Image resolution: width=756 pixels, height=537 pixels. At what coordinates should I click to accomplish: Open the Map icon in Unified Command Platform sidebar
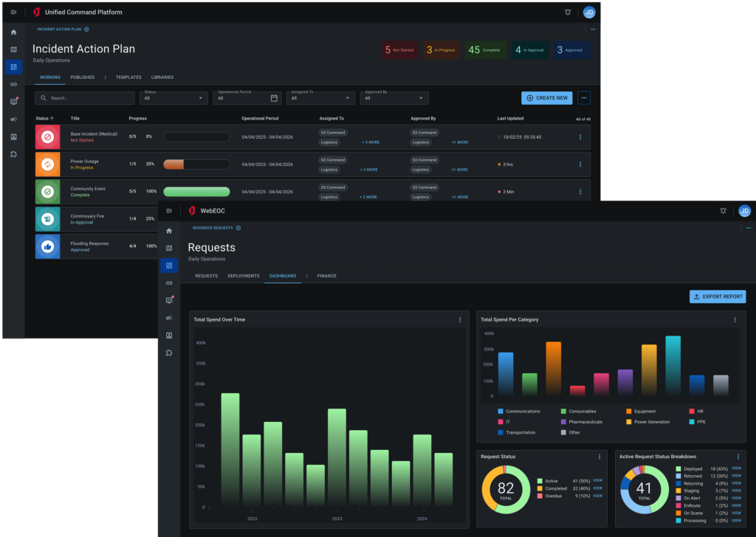coord(13,49)
